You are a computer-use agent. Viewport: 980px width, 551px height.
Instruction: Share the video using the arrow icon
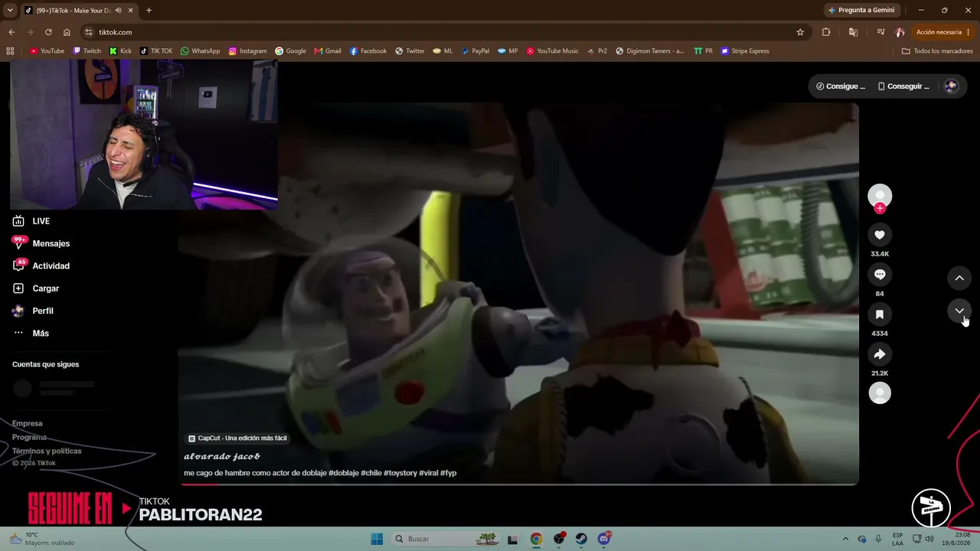[x=880, y=354]
